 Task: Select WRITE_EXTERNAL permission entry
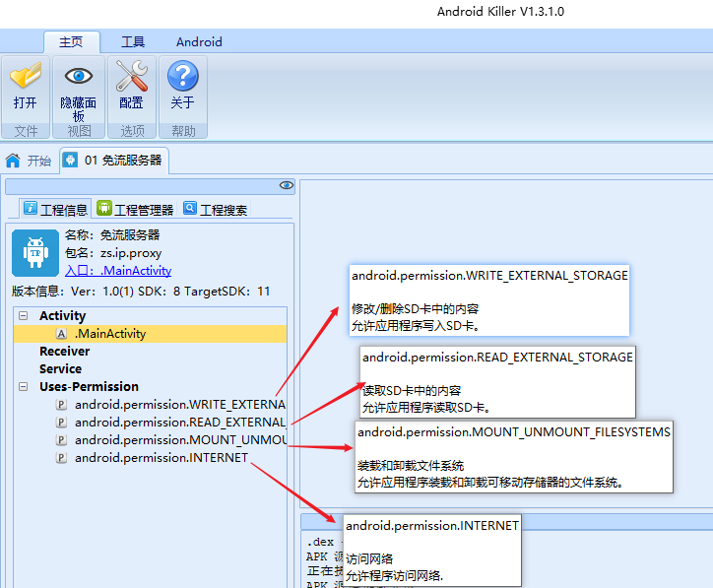[180, 404]
